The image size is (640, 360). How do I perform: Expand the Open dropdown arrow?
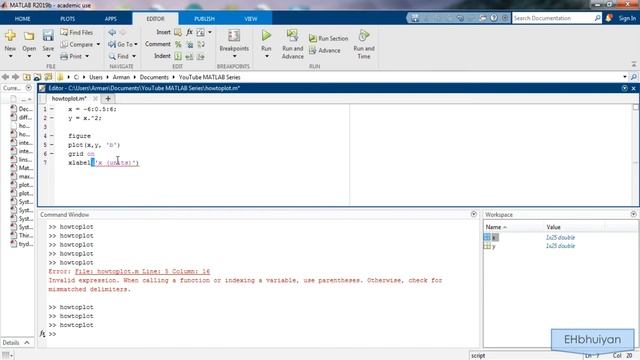coord(29,56)
